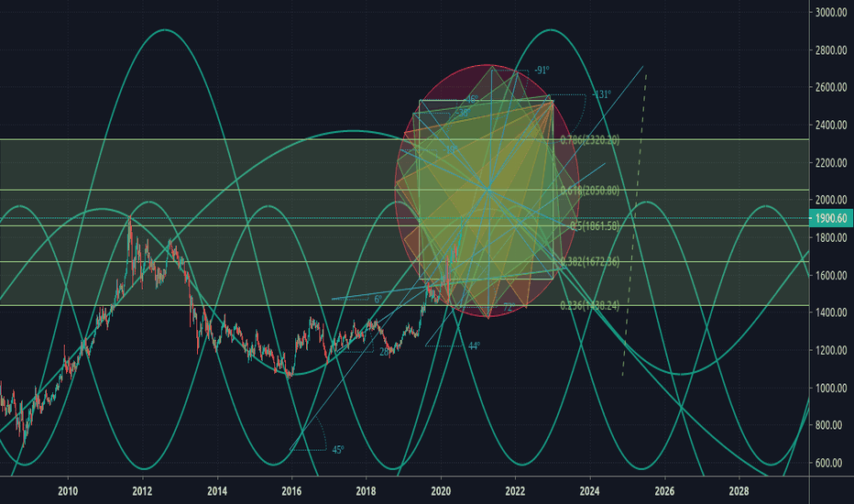Click the 2014 year label on time axis

(217, 491)
